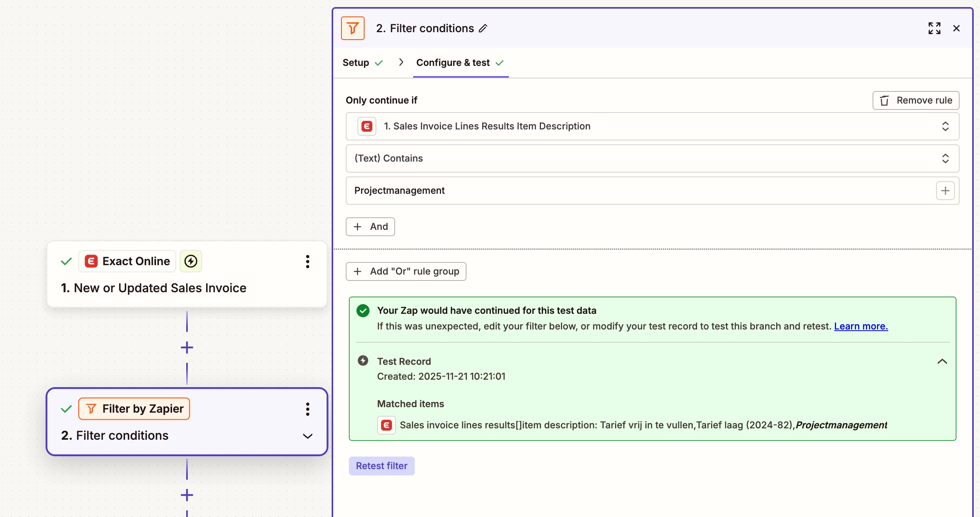Screen dimensions: 980x517
Task: Open the Filter by Zapier three-dot menu
Action: click(308, 409)
